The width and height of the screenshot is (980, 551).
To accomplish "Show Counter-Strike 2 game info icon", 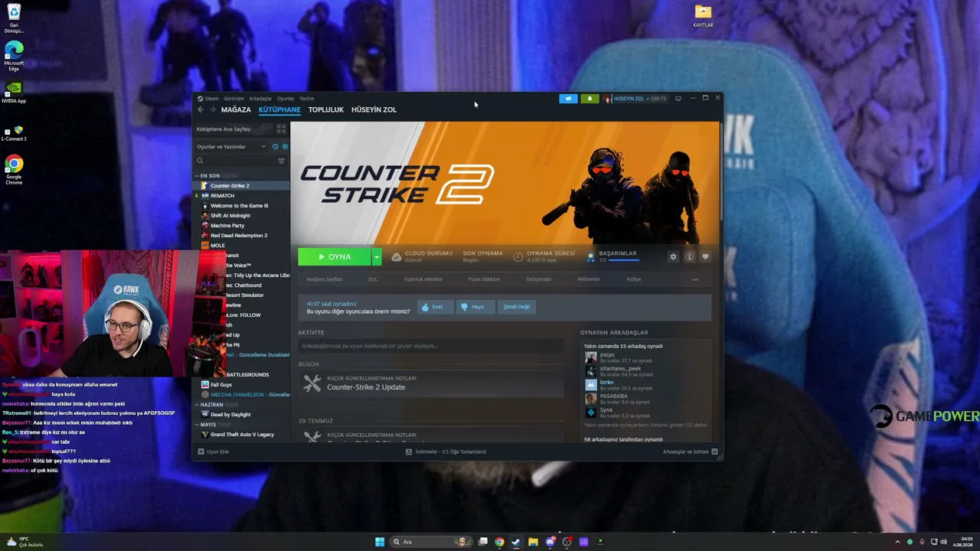I will 689,256.
